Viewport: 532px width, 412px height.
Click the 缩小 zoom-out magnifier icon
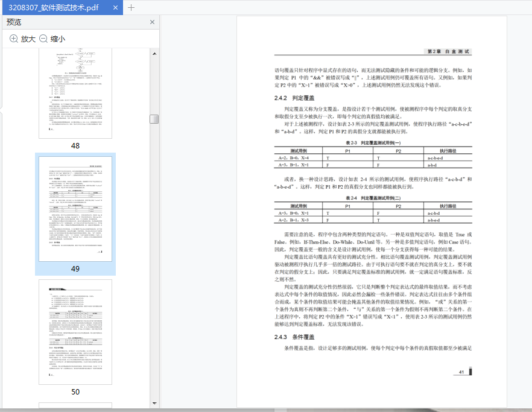(x=43, y=39)
